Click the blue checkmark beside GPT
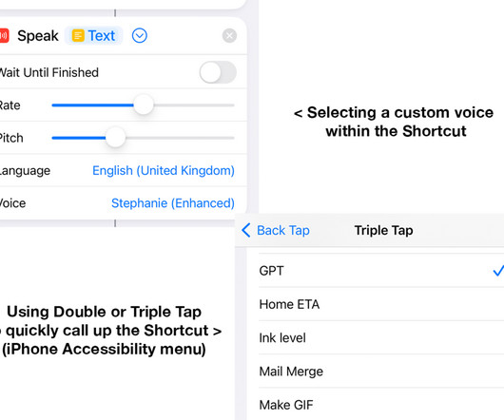Image resolution: width=504 pixels, height=420 pixels. point(498,271)
